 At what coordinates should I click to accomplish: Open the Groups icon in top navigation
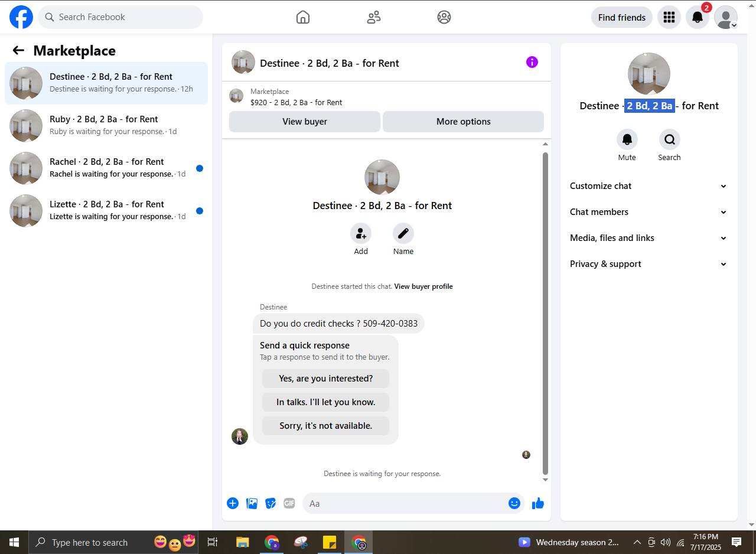444,17
